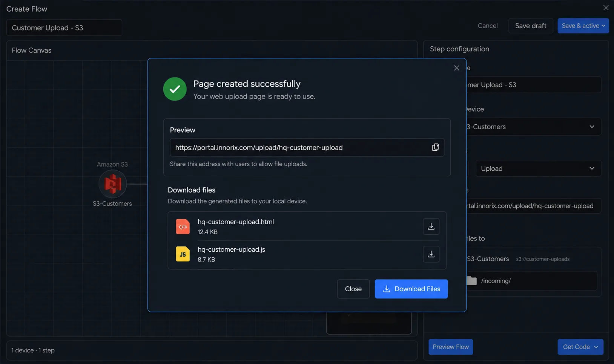Click the 'Page created successfully' heading
614x364 pixels.
point(247,84)
